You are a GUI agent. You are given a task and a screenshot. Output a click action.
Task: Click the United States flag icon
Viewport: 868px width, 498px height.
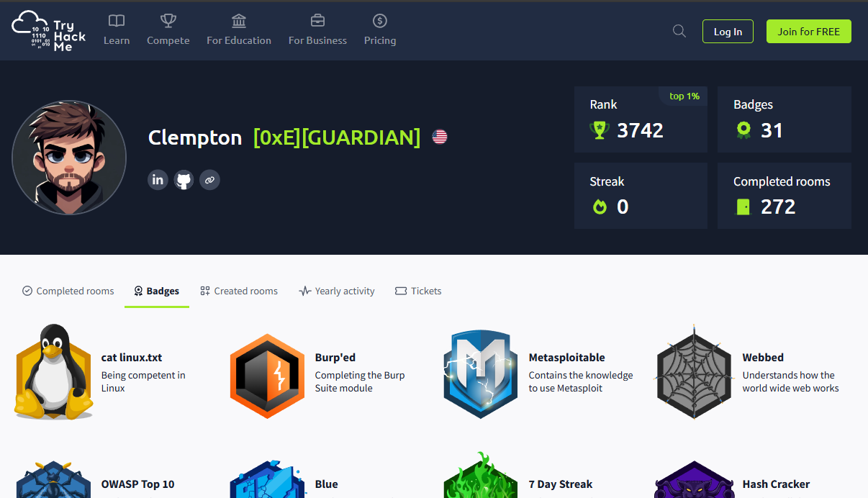click(x=440, y=137)
